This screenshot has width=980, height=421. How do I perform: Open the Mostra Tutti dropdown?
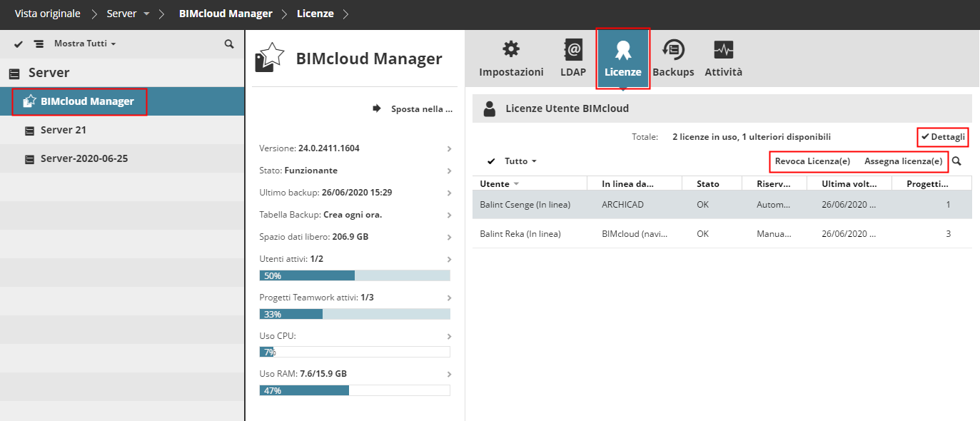[84, 44]
